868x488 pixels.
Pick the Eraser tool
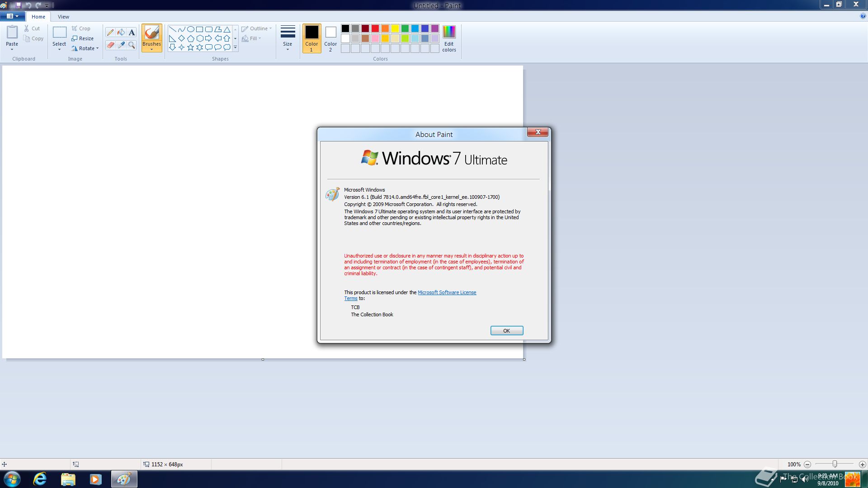click(x=110, y=45)
